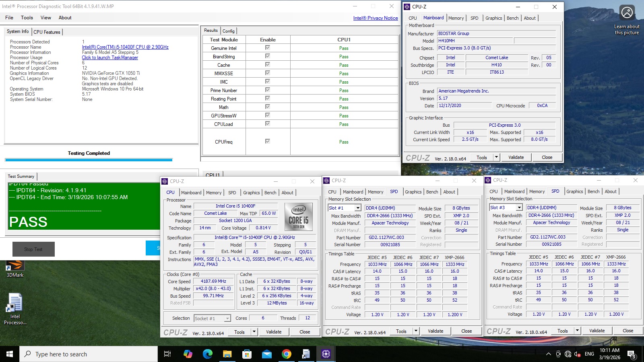Click 'Learn about this picture' icon
The height and width of the screenshot is (362, 644).
(x=627, y=13)
